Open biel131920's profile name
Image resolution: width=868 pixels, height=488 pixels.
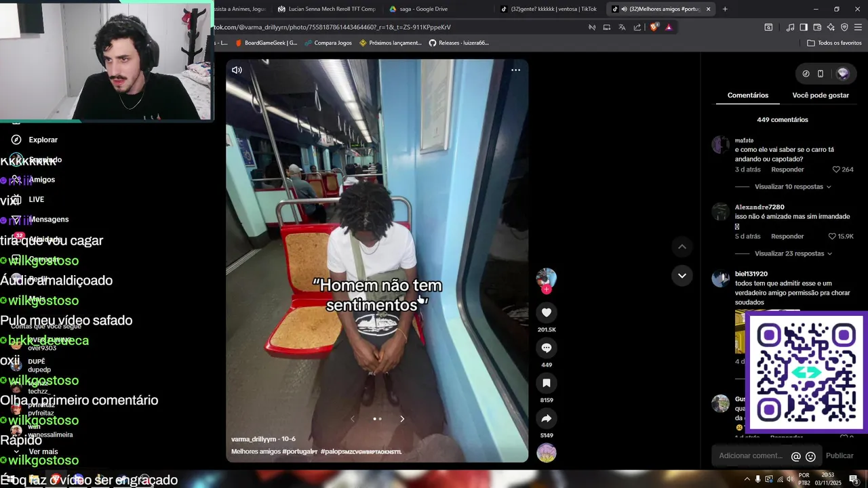[751, 274]
